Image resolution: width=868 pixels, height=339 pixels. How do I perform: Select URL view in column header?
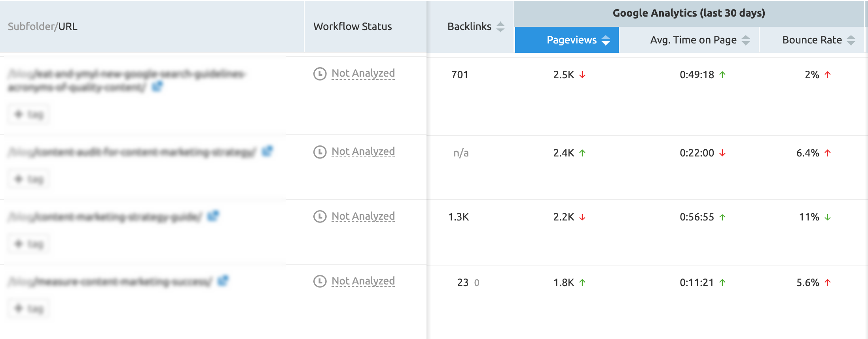point(68,26)
